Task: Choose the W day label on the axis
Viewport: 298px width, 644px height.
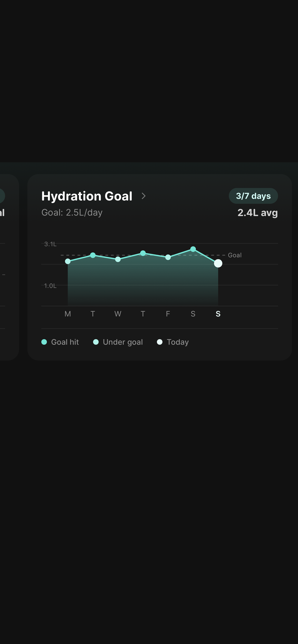Action: pos(118,314)
